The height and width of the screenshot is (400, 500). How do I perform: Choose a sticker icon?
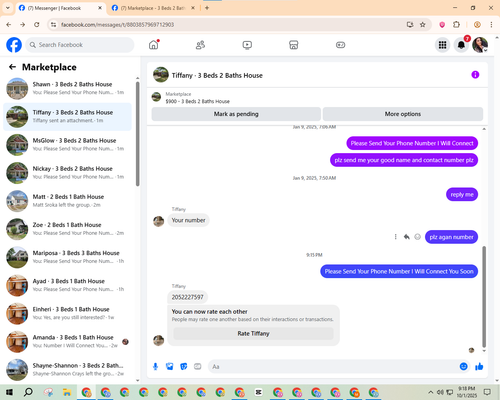click(x=184, y=367)
